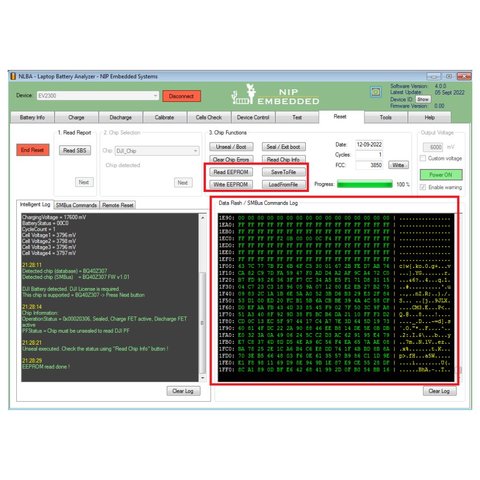
Task: Click the green refresh icon near Software Version
Action: (x=376, y=92)
